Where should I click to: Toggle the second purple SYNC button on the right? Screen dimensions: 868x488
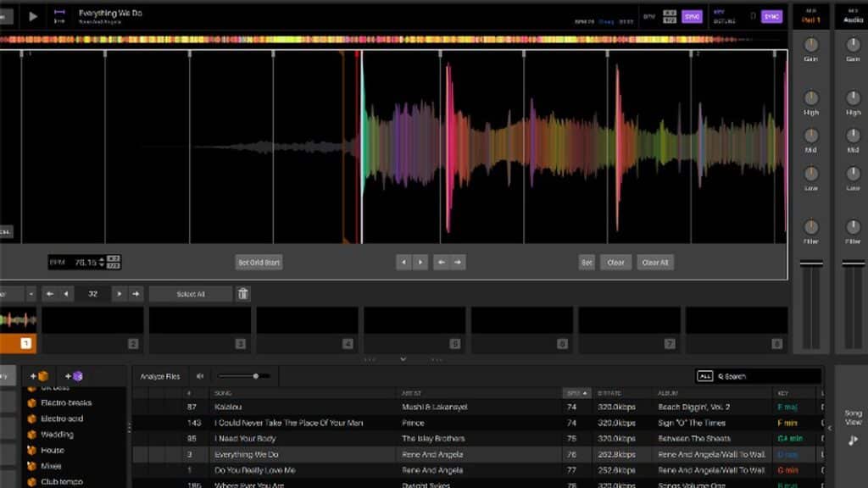(x=771, y=17)
